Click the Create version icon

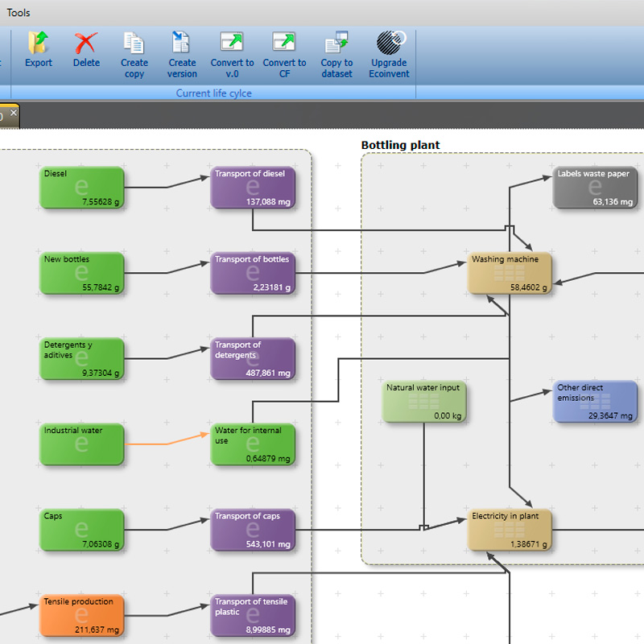(x=182, y=44)
